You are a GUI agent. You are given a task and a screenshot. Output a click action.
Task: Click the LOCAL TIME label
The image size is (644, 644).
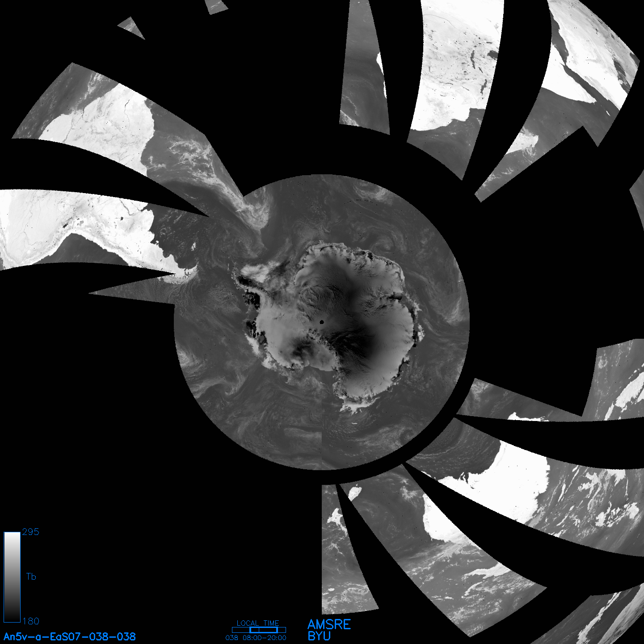[x=258, y=623]
